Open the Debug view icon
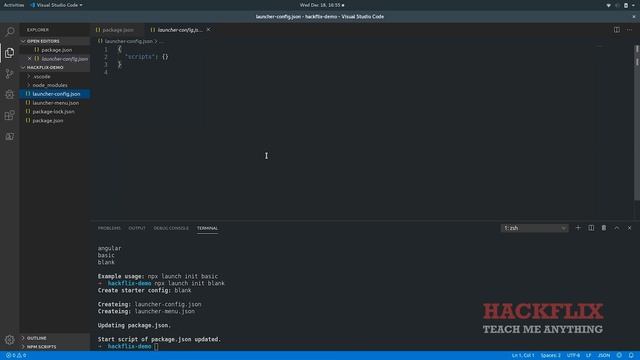Image resolution: width=640 pixels, height=360 pixels. click(9, 94)
